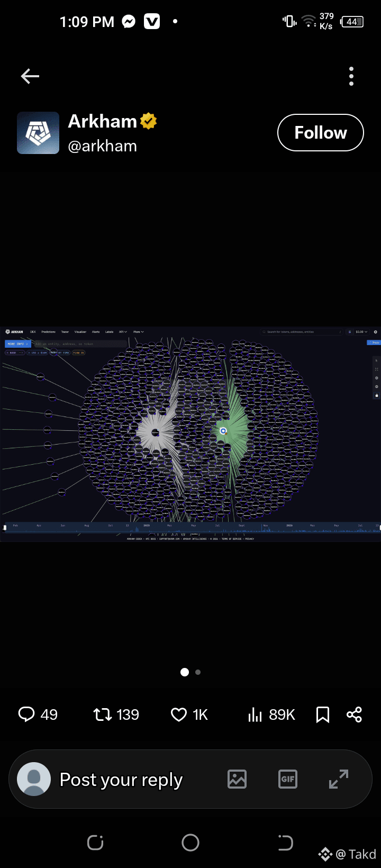Tap the 139 reposts count
The height and width of the screenshot is (868, 381).
128,715
